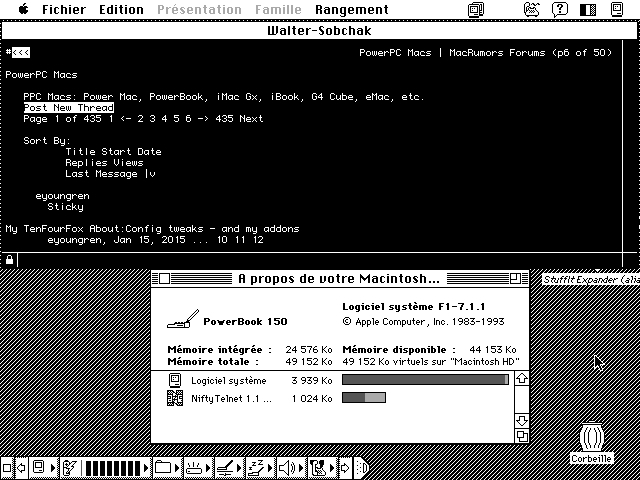This screenshot has width=640, height=480.
Task: Expand the hard disk spin down arrow
Action: pyautogui.click(x=208, y=467)
